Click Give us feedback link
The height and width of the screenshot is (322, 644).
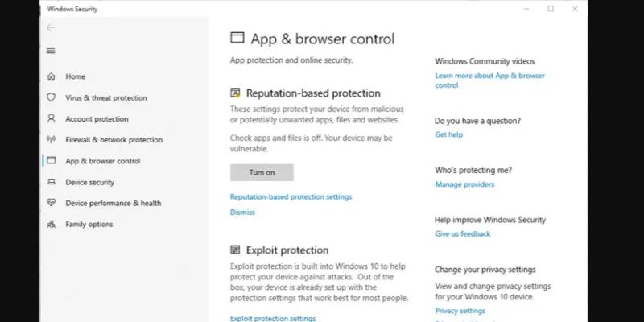(462, 234)
